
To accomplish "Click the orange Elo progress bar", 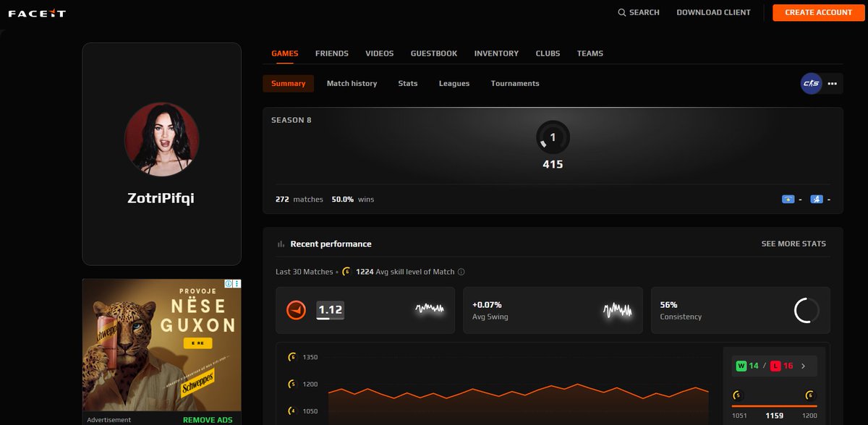I will click(775, 405).
